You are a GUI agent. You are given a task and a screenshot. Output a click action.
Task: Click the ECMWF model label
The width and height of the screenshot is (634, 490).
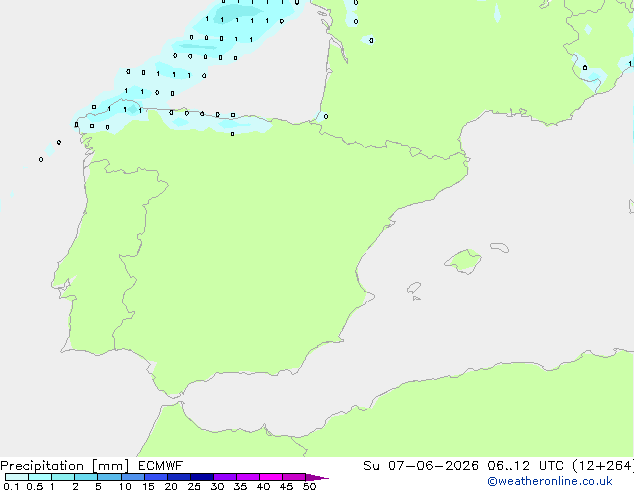161,465
